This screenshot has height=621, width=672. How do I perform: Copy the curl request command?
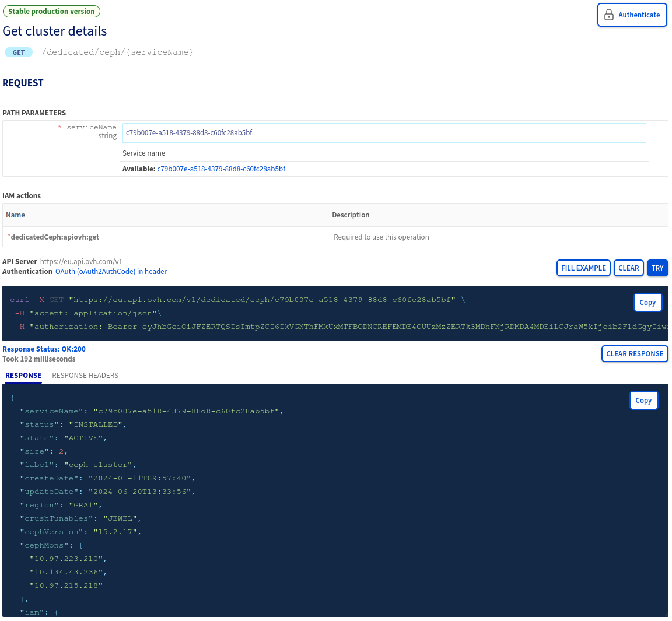tap(647, 302)
